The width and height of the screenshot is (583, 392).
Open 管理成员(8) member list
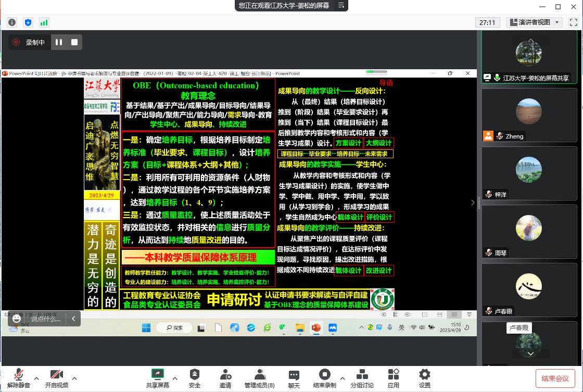260,378
